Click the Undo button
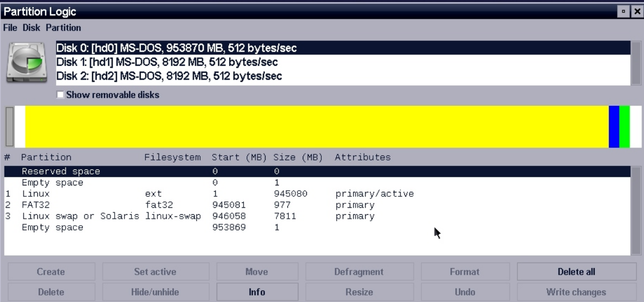 click(465, 292)
